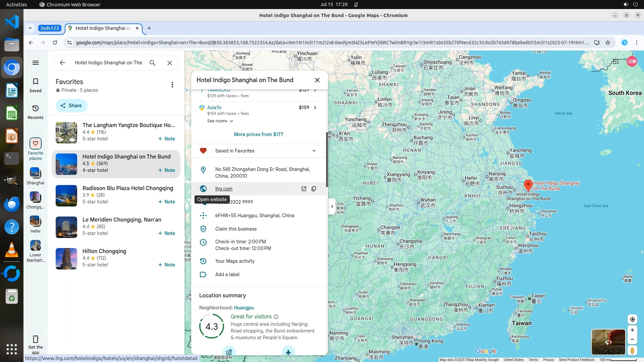Toggle the Saved in Favorites heart
644x362 pixels.
[203, 151]
